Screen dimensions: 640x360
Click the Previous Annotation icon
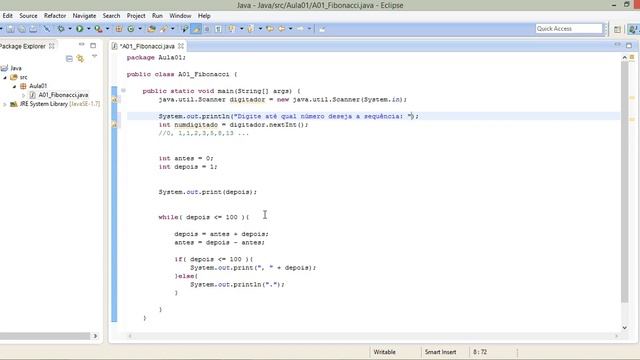[x=251, y=29]
